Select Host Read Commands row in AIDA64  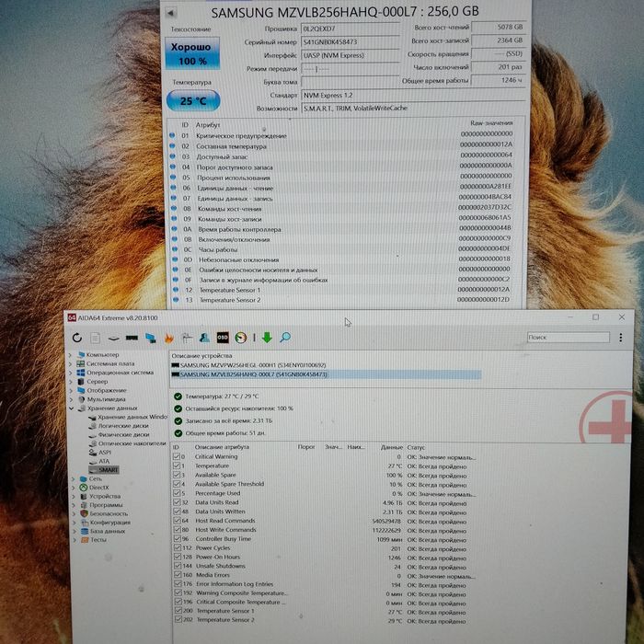(322, 521)
